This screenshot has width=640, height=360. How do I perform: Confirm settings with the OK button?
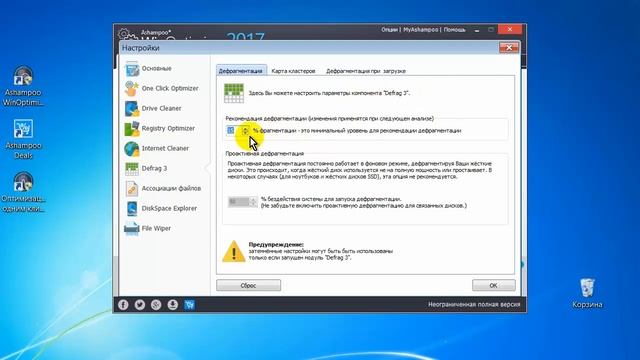pos(493,285)
